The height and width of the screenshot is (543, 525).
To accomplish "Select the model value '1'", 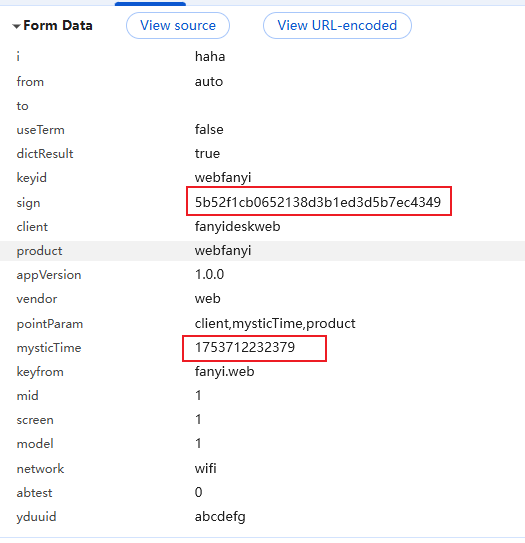I will coord(198,444).
